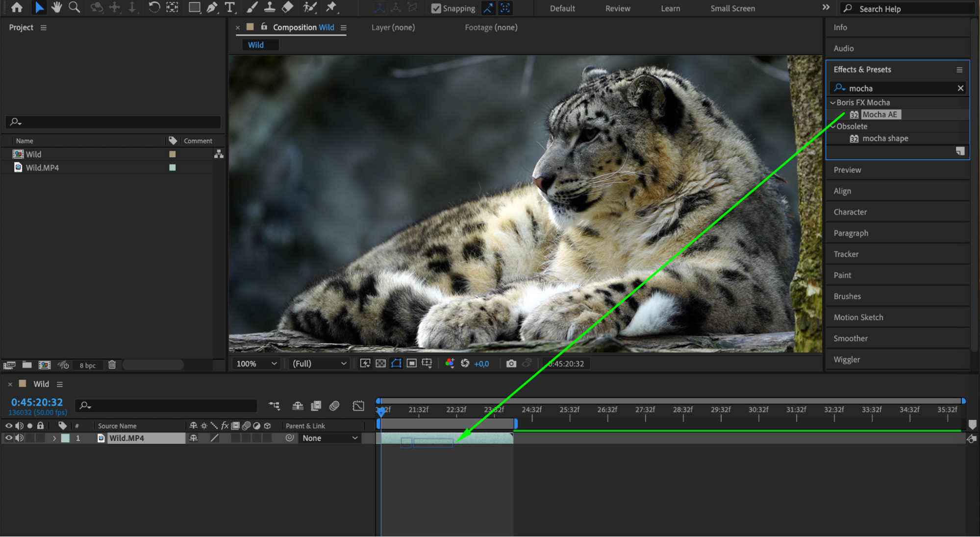This screenshot has height=537, width=980.
Task: Switch to the Review workspace
Action: [617, 8]
